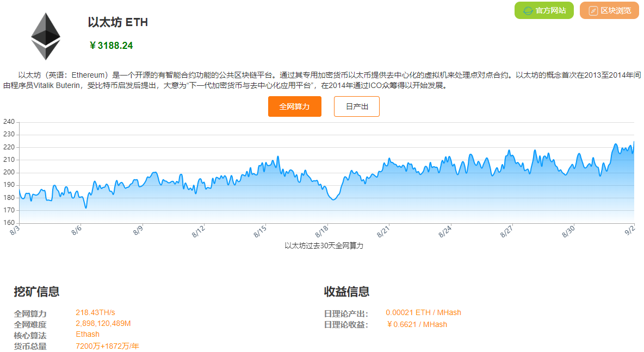Image resolution: width=644 pixels, height=352 pixels.
Task: Click the 200 value on the y-axis
Action: coord(9,172)
